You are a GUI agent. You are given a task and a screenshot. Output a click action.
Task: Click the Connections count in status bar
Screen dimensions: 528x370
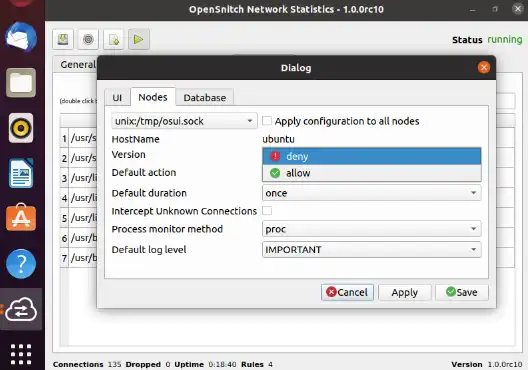click(x=114, y=364)
